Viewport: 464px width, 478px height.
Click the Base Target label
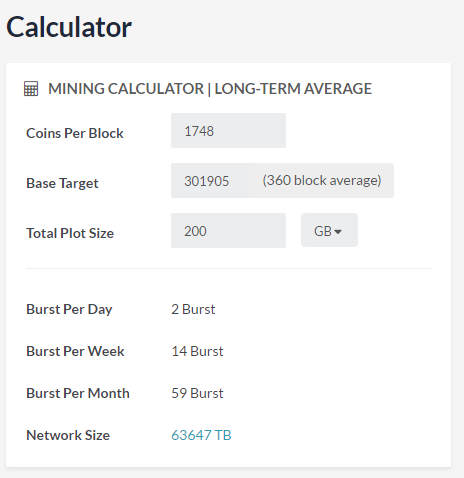62,183
